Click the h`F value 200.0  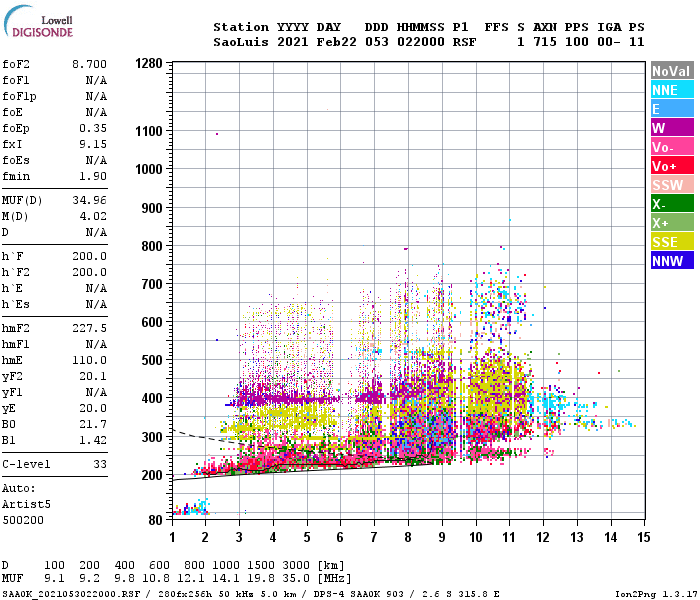[x=90, y=256]
